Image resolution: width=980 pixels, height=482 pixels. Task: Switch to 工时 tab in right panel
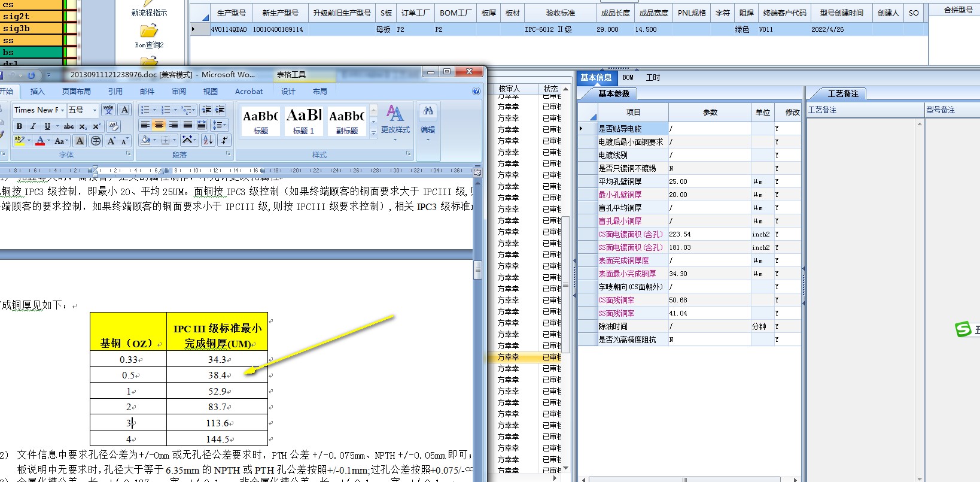(x=653, y=77)
